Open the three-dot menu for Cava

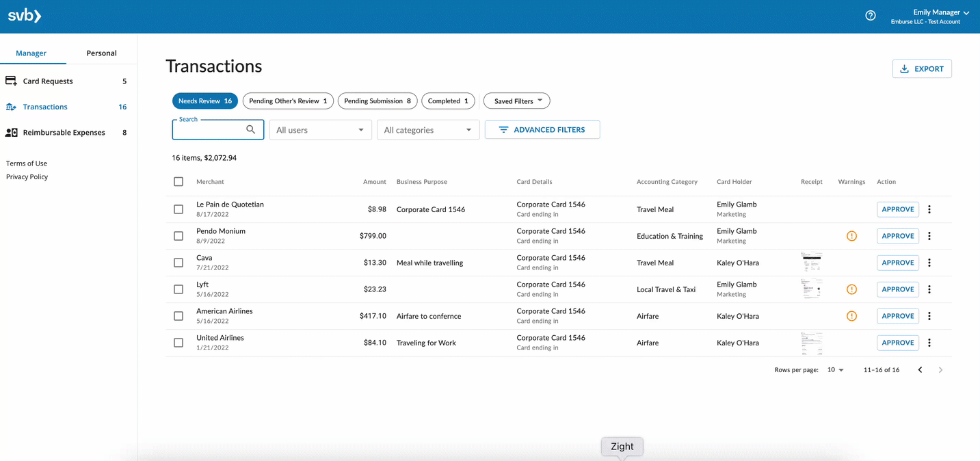pyautogui.click(x=929, y=263)
